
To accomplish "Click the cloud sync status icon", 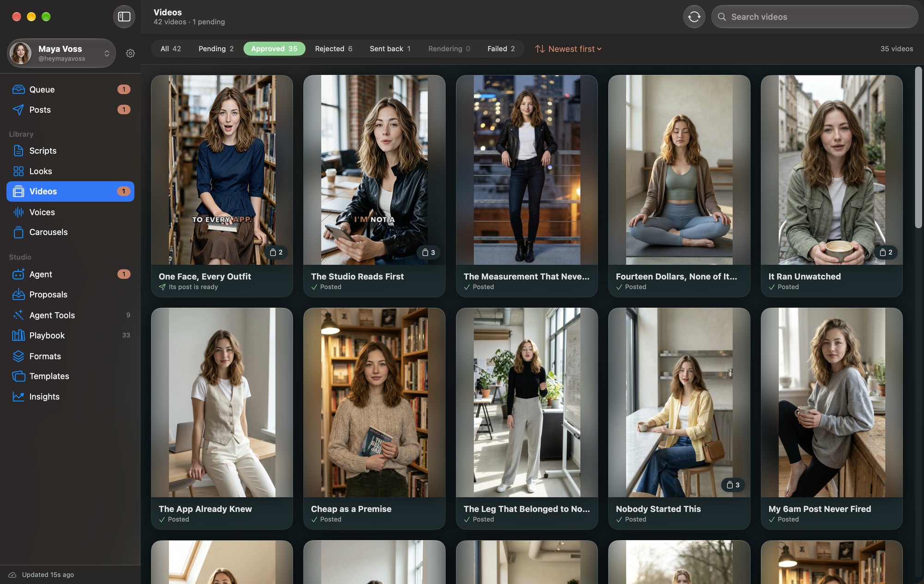I will click(12, 575).
